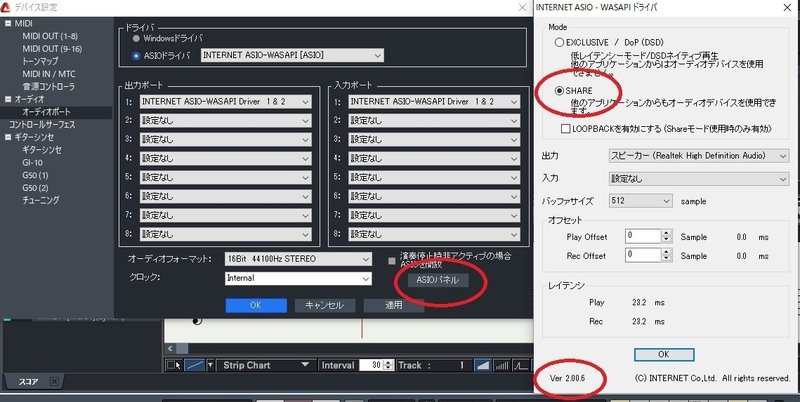The width and height of the screenshot is (800, 402).
Task: Enable the LOOPBACK checkbox
Action: [565, 129]
